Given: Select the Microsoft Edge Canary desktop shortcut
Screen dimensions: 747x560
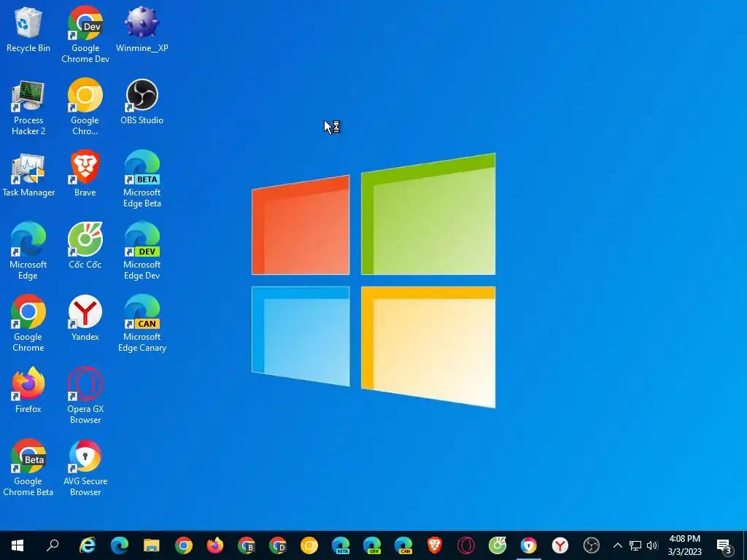Looking at the screenshot, I should (x=142, y=324).
